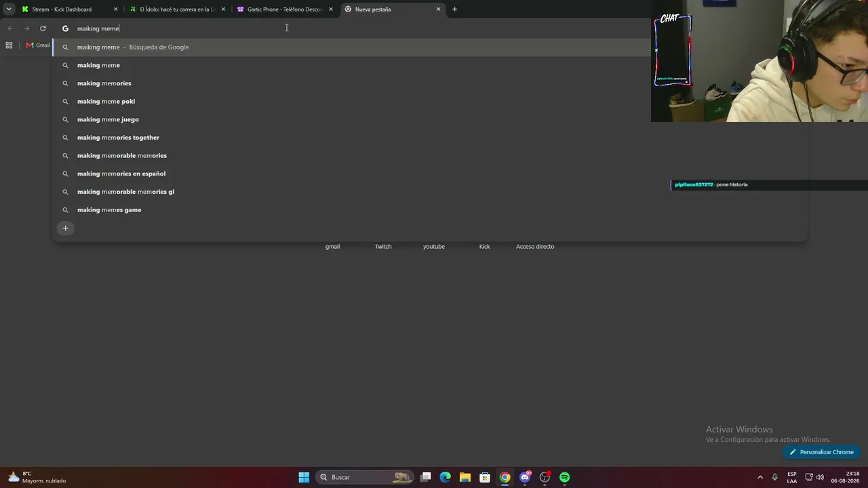Open the youtube shortcut label

434,247
